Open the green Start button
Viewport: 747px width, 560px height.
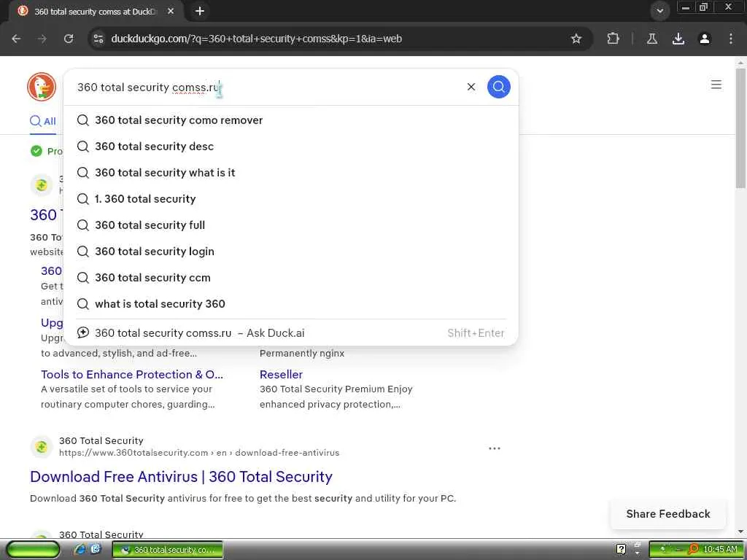(x=34, y=550)
